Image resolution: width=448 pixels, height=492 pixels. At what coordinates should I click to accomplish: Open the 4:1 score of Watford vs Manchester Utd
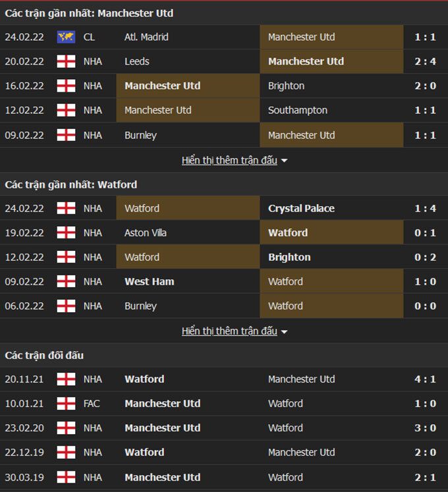426,379
